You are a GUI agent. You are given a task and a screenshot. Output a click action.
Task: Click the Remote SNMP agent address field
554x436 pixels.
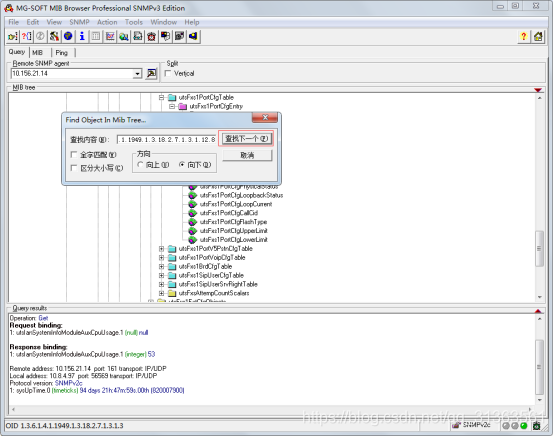click(x=72, y=73)
